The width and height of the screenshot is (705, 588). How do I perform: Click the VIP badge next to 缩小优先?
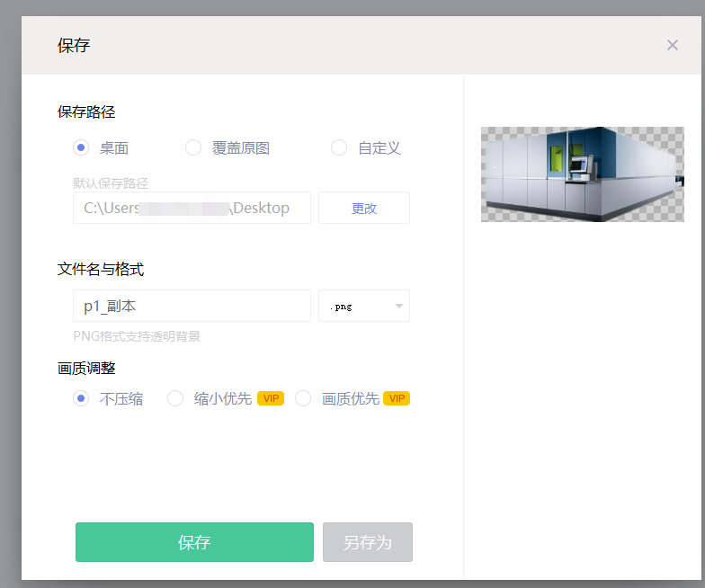click(x=271, y=398)
